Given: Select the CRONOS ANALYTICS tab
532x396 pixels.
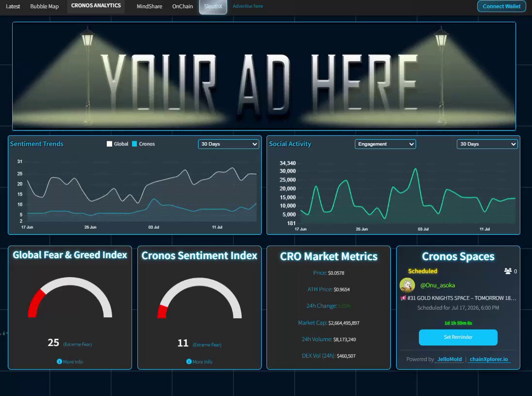Looking at the screenshot, I should click(96, 6).
